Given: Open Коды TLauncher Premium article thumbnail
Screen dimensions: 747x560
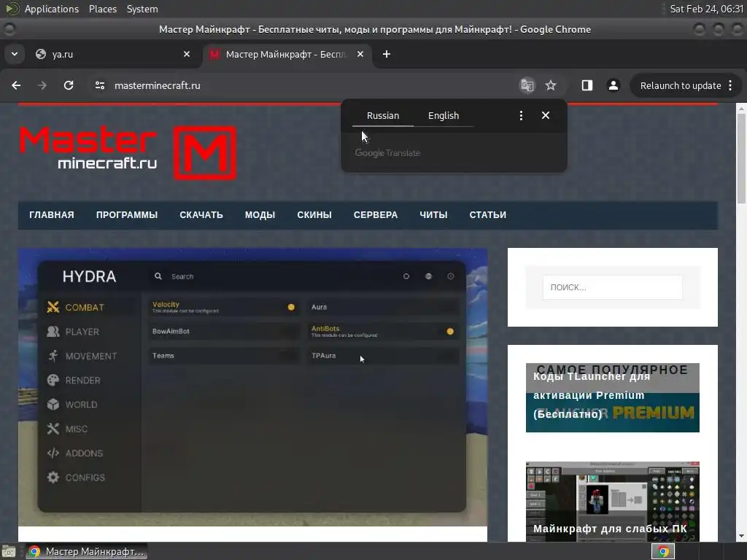Looking at the screenshot, I should (x=612, y=397).
